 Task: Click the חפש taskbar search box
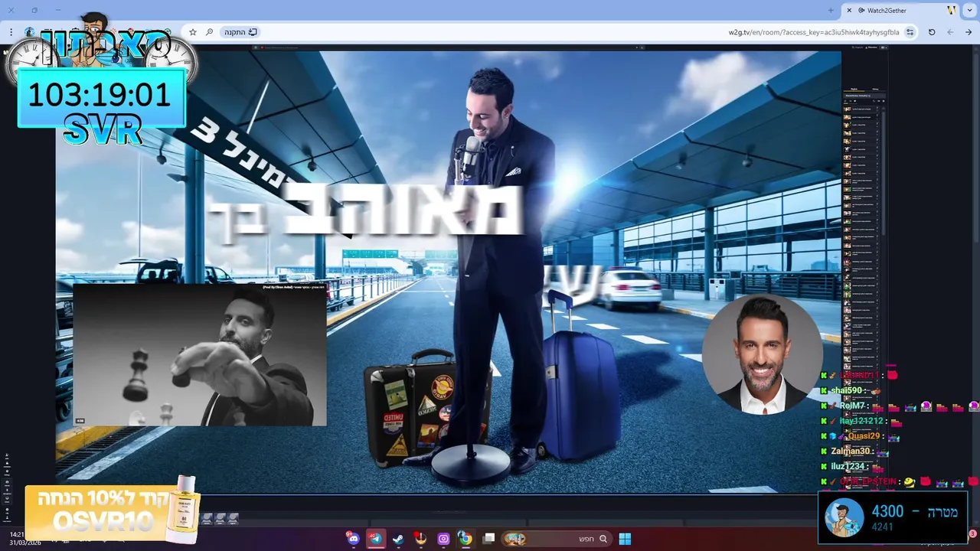(x=557, y=539)
